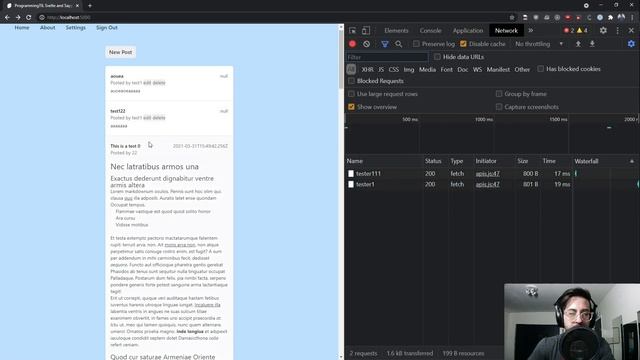
Task: Toggle the network filter funnel icon
Action: coord(384,44)
